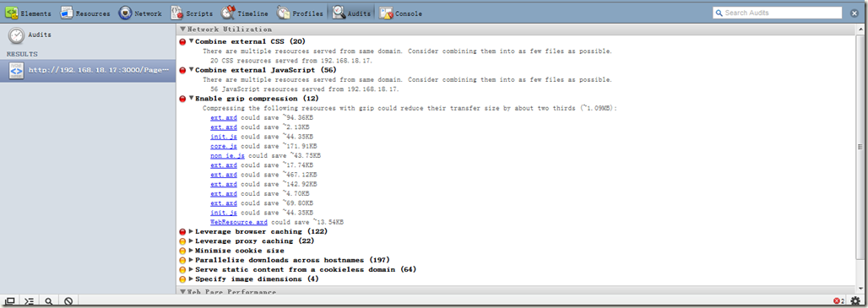This screenshot has width=868, height=308.
Task: Open ext.axd link saving ~467.12KB
Action: 224,175
